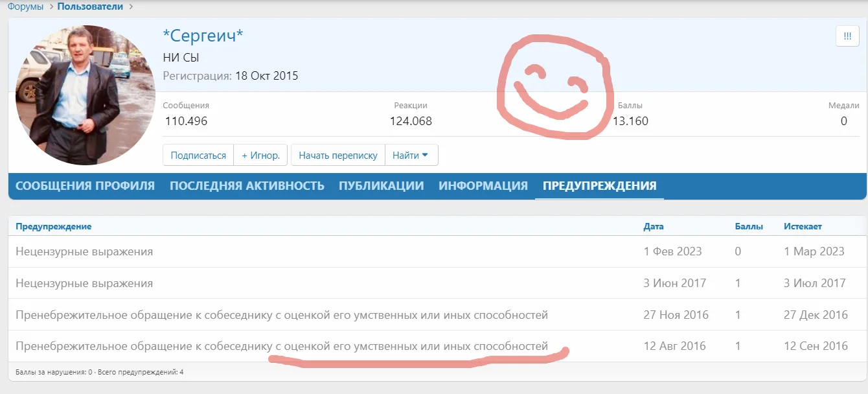The width and height of the screenshot is (868, 394).
Task: Click expiry date 27 Дек 2016
Action: (816, 315)
